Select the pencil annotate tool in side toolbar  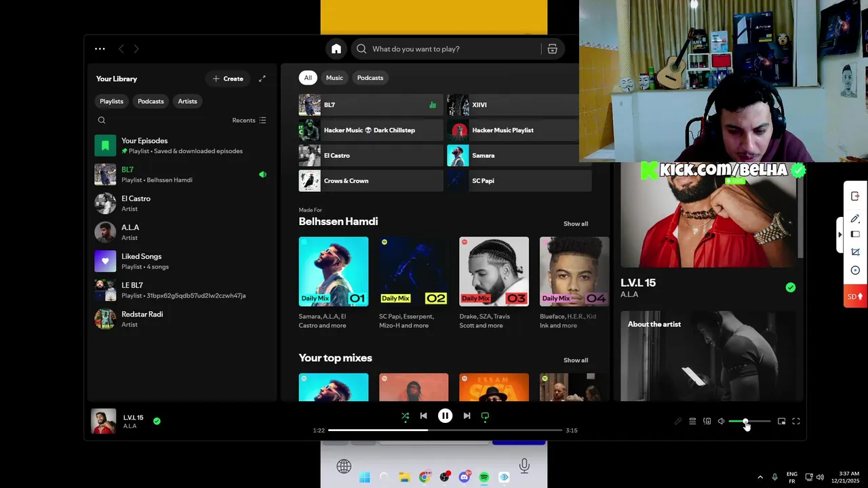[x=855, y=219]
